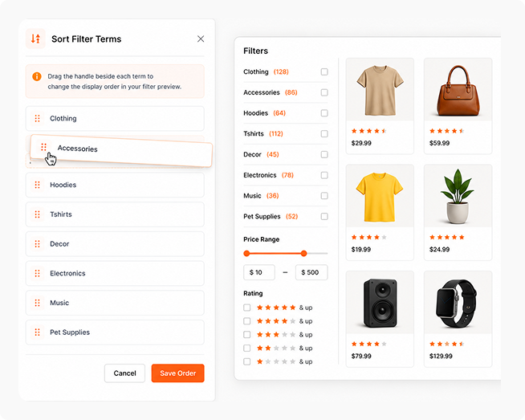525x420 pixels.
Task: Open the black speaker product image
Action: pos(380,303)
